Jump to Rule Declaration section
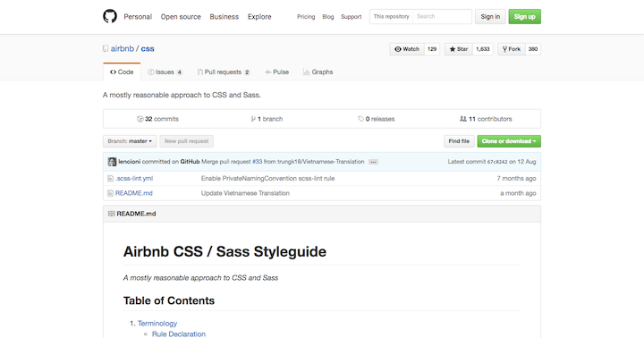Image resolution: width=644 pixels, height=338 pixels. [179, 334]
